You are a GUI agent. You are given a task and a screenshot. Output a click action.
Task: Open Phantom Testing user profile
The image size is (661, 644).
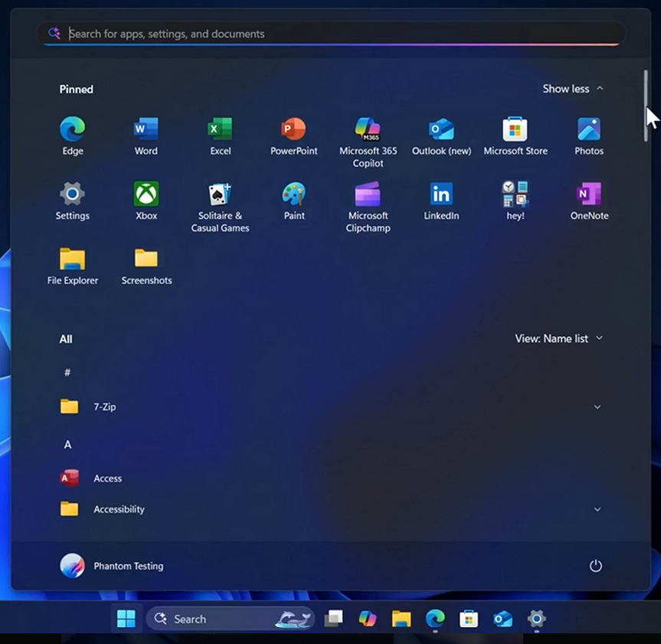pyautogui.click(x=111, y=566)
